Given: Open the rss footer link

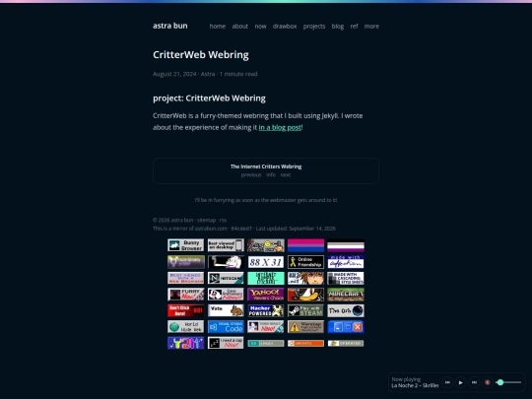Looking at the screenshot, I should (223, 220).
